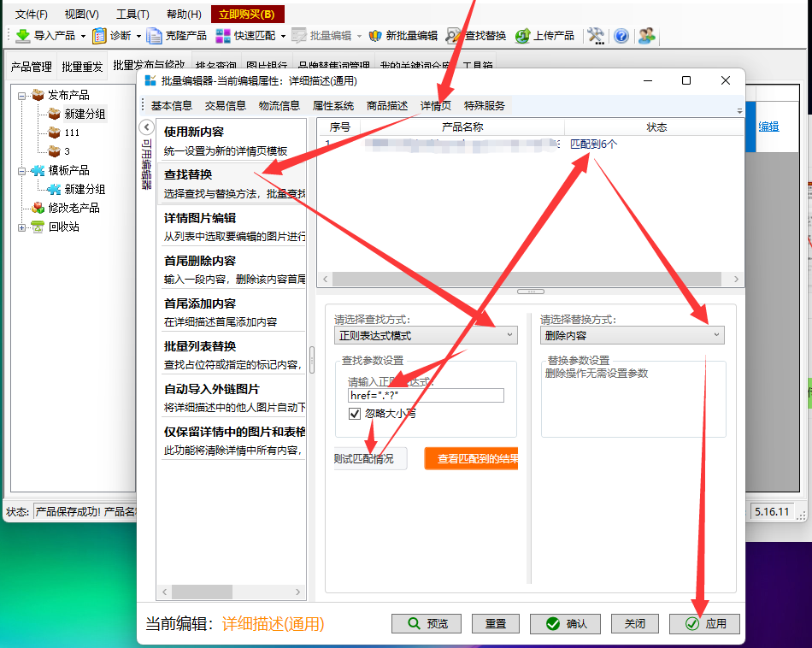Screen dimensions: 812x648
Task: Click the 立即购买(B) menu item
Action: 248,14
